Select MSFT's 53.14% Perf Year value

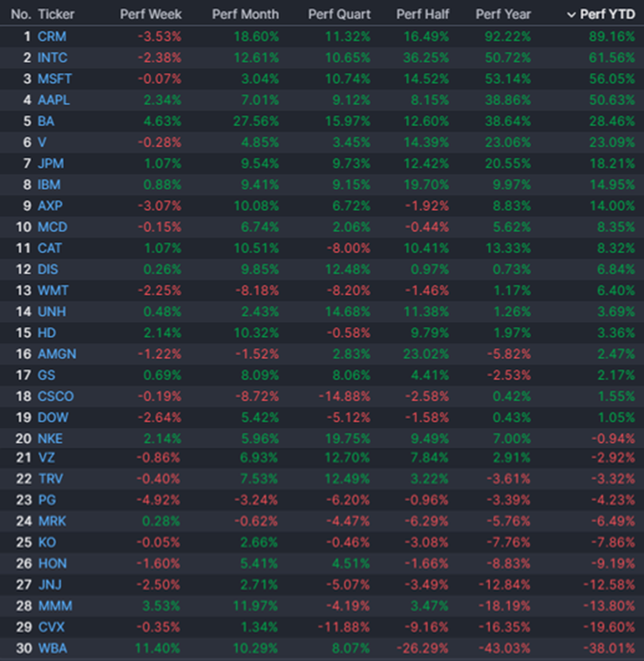click(507, 79)
